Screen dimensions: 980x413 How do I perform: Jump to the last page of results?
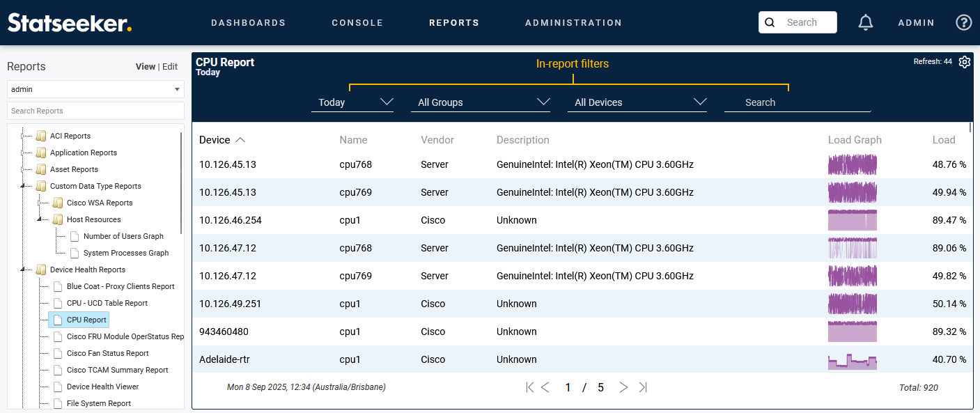tap(642, 387)
